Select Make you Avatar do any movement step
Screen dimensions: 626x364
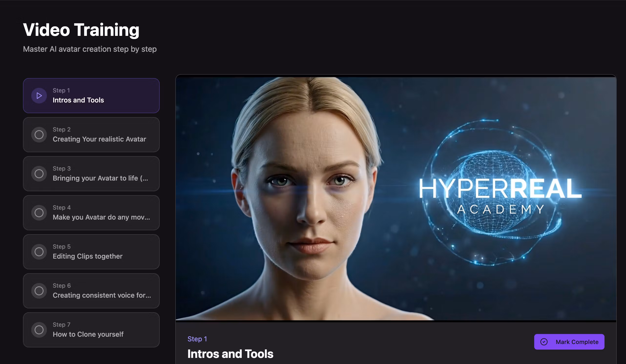tap(101, 217)
